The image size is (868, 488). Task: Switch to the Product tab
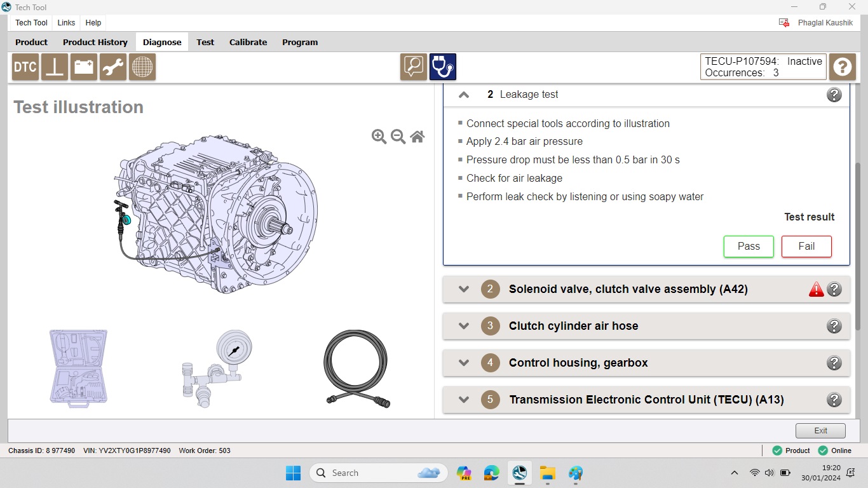click(x=32, y=42)
